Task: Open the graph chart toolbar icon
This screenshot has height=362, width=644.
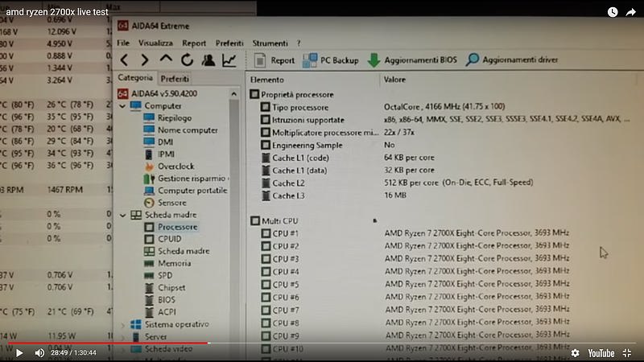Action: pos(229,60)
